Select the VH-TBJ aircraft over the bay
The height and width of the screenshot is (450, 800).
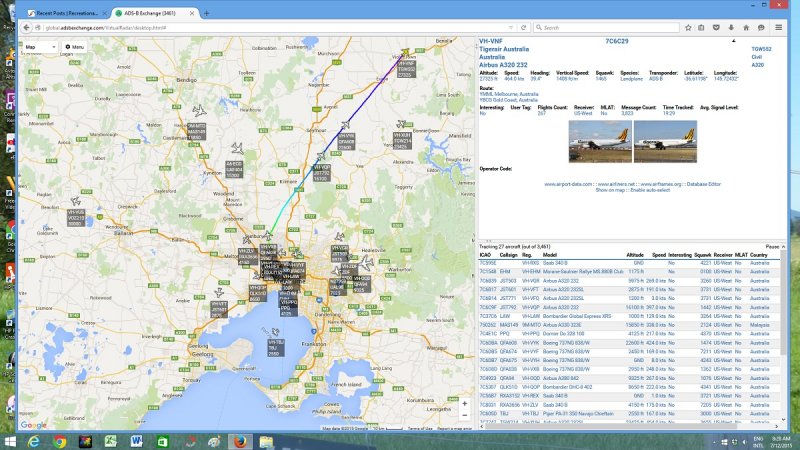tap(275, 332)
